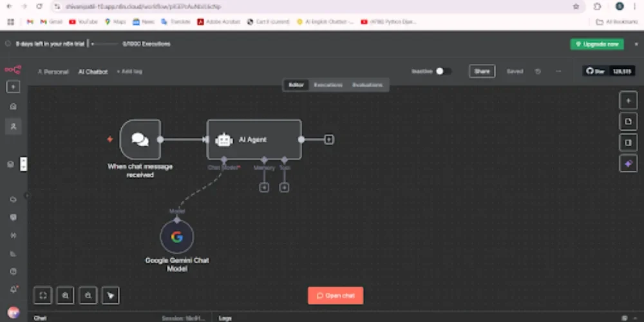The width and height of the screenshot is (644, 322).
Task: Toggle the workflow Inactive switch
Action: point(443,71)
